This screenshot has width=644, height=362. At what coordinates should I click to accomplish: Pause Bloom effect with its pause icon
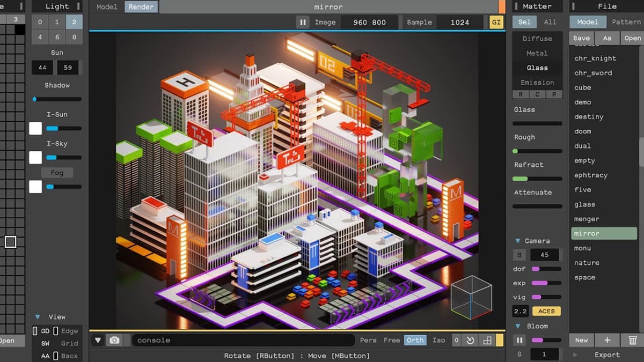click(519, 340)
